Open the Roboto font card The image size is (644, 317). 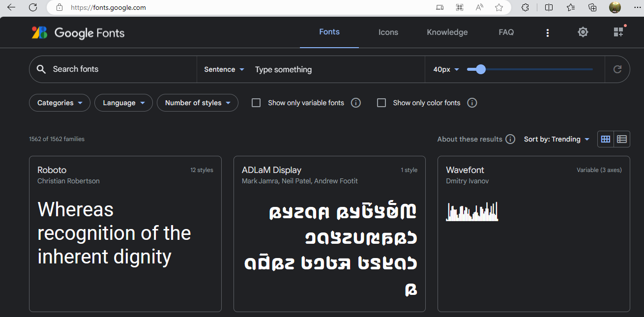click(125, 234)
